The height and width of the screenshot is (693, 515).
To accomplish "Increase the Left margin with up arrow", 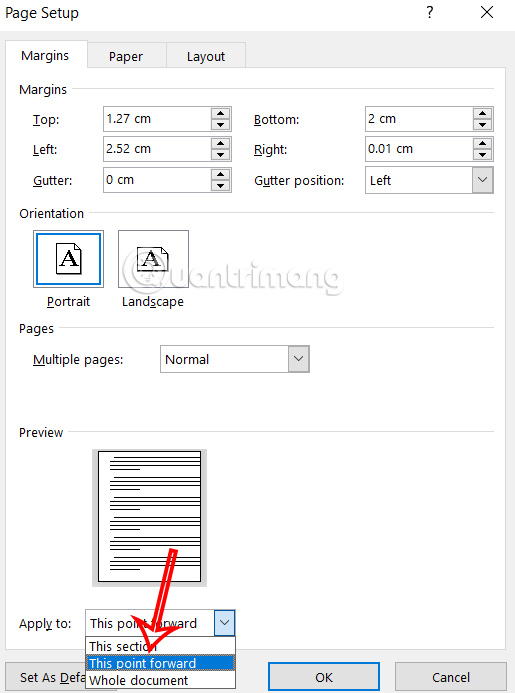I will 221,143.
